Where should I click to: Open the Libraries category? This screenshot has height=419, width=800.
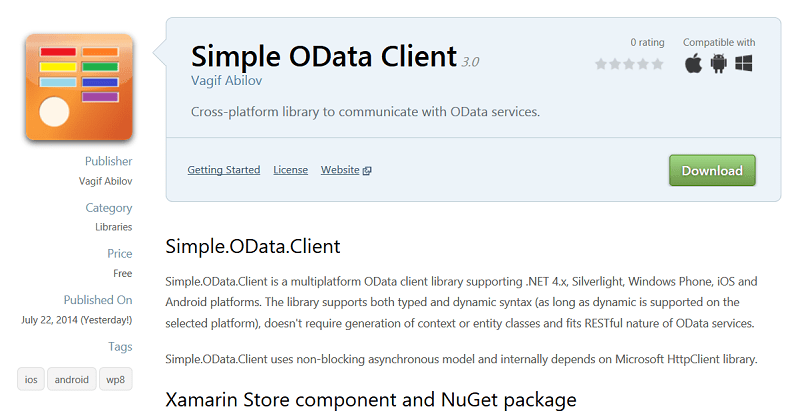coord(113,227)
